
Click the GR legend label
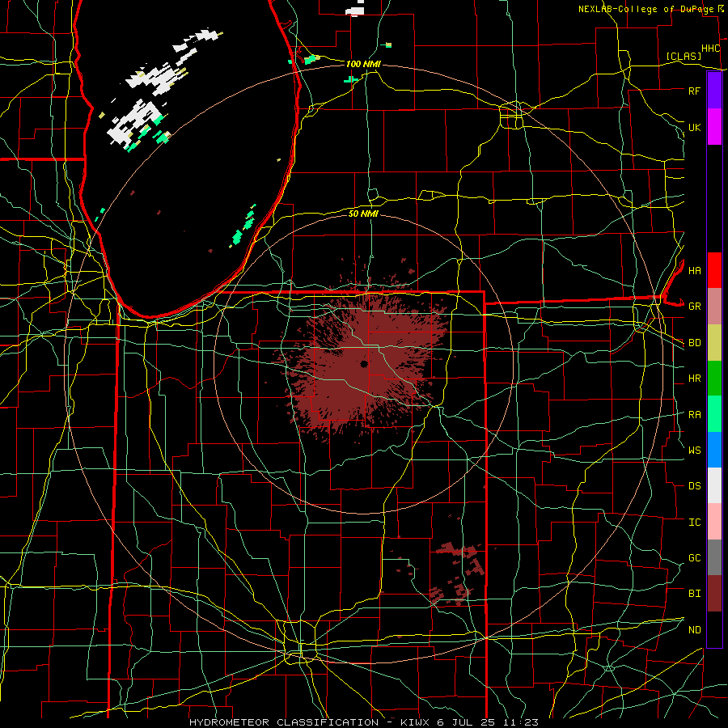pos(694,307)
